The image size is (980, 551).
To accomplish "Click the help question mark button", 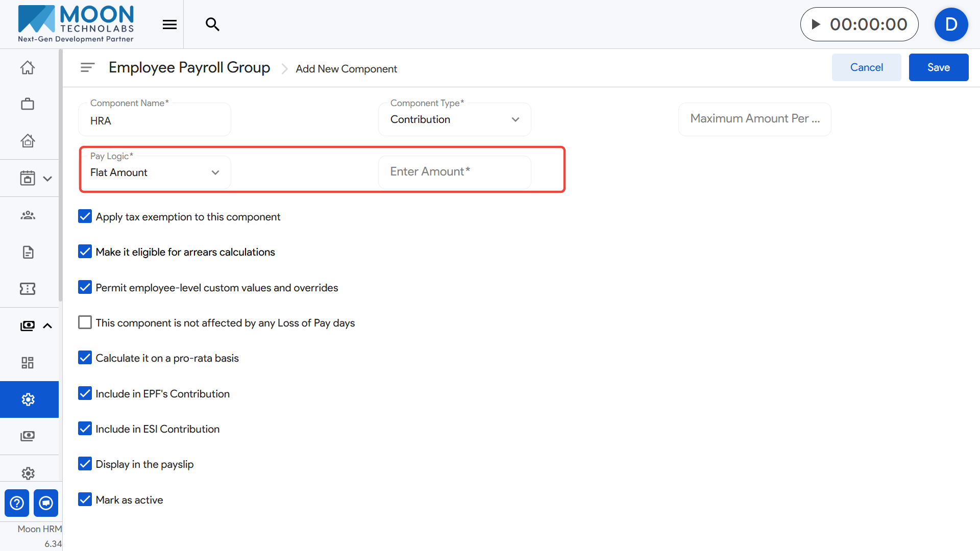I will tap(17, 503).
